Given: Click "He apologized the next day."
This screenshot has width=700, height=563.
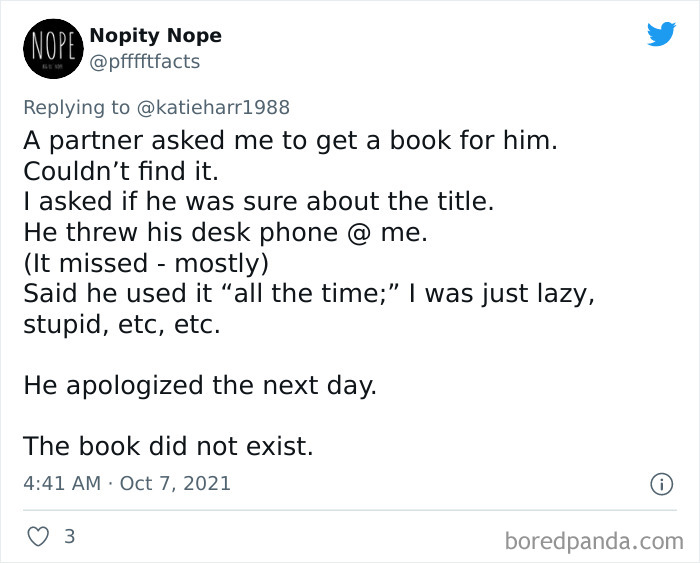Looking at the screenshot, I should (200, 385).
